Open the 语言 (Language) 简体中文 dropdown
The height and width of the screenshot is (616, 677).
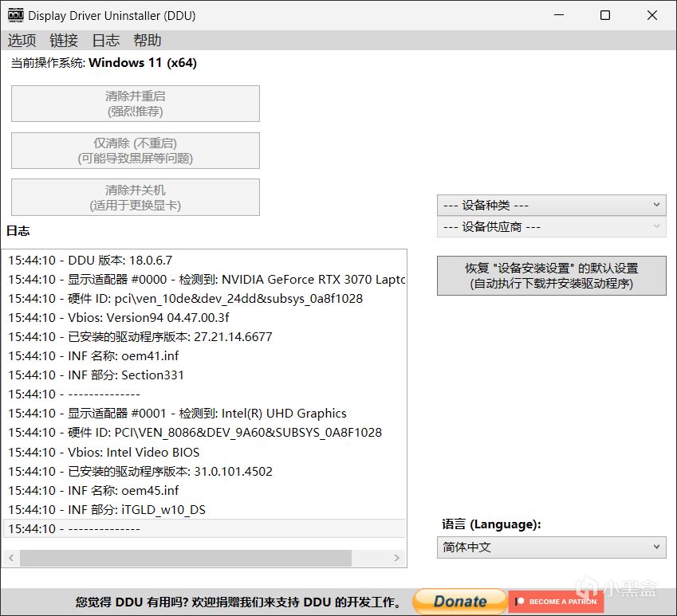coord(551,547)
